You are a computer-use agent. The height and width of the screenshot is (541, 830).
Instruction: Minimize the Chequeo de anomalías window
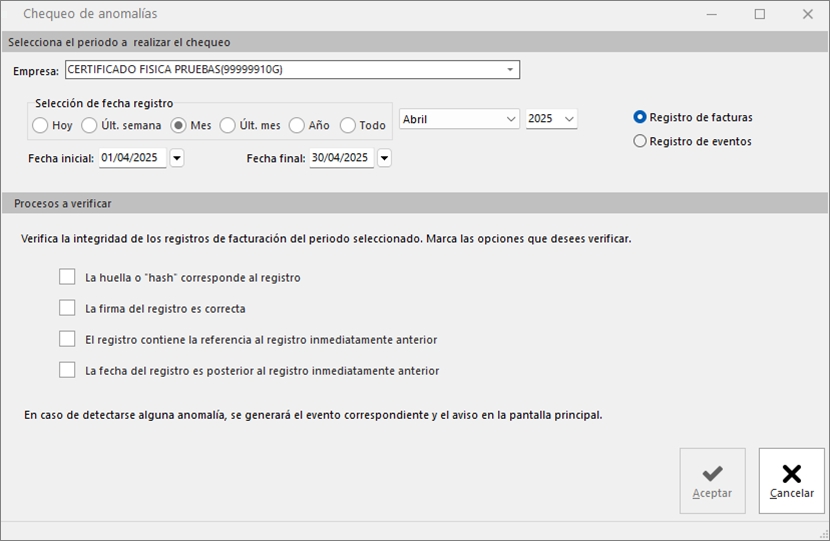[711, 14]
